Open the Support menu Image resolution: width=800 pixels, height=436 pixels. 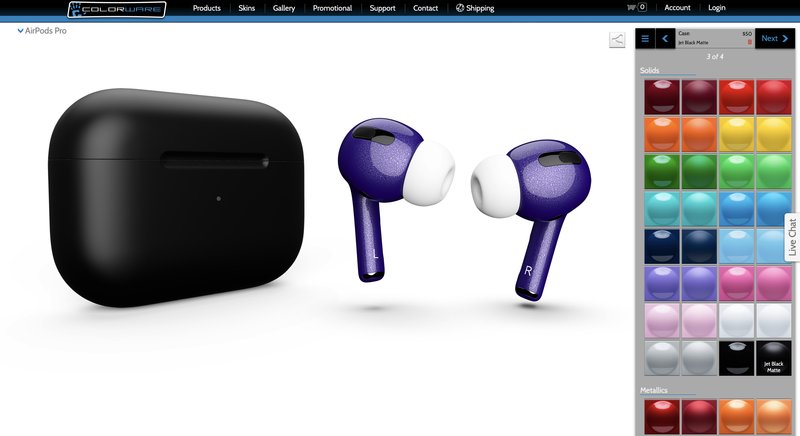pyautogui.click(x=382, y=8)
